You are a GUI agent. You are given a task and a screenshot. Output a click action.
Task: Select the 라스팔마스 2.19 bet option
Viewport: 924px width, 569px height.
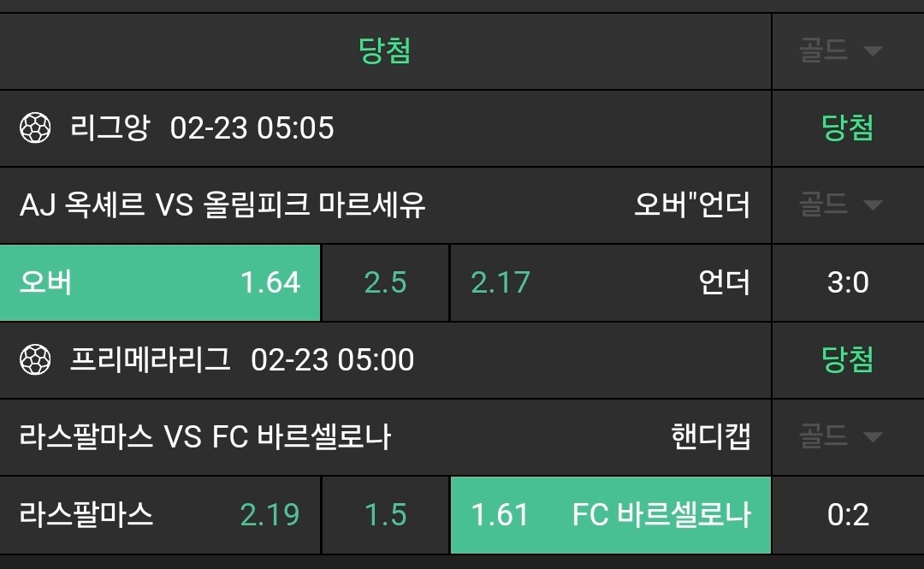pos(160,514)
